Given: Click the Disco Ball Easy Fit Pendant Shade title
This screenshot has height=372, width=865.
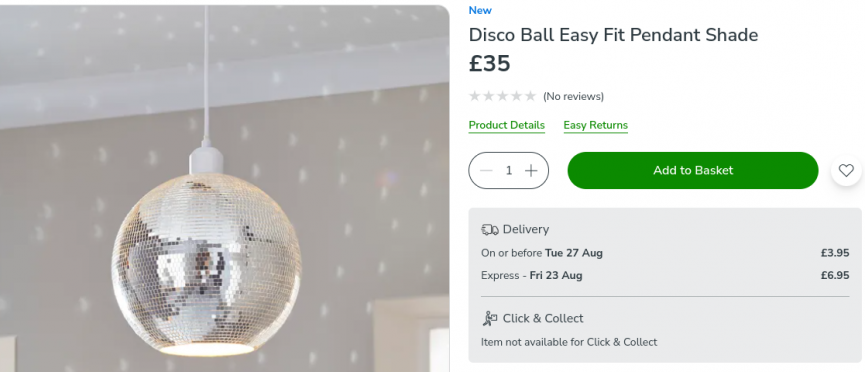Looking at the screenshot, I should (x=613, y=35).
